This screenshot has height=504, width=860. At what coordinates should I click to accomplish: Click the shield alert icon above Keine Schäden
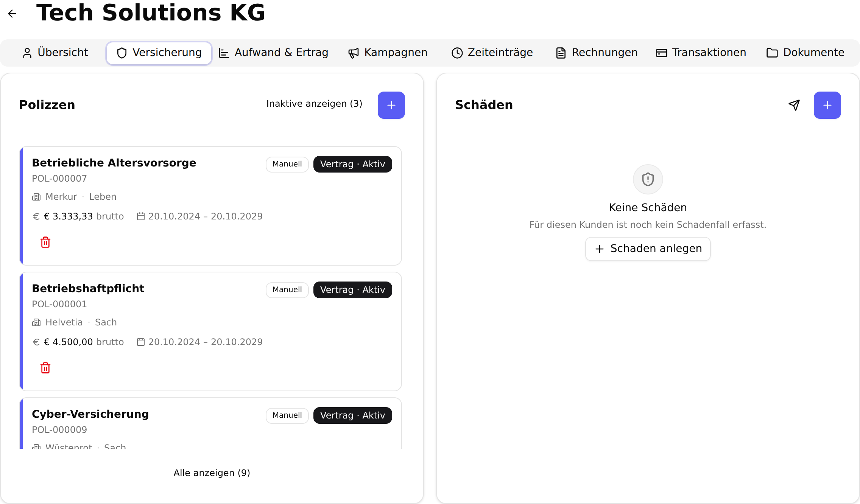tap(648, 179)
